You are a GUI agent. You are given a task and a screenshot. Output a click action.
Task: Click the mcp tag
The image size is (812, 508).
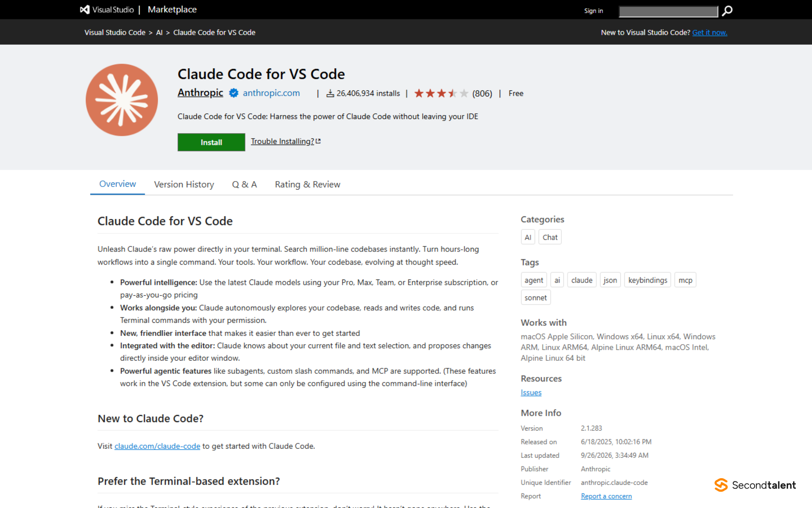pos(685,280)
